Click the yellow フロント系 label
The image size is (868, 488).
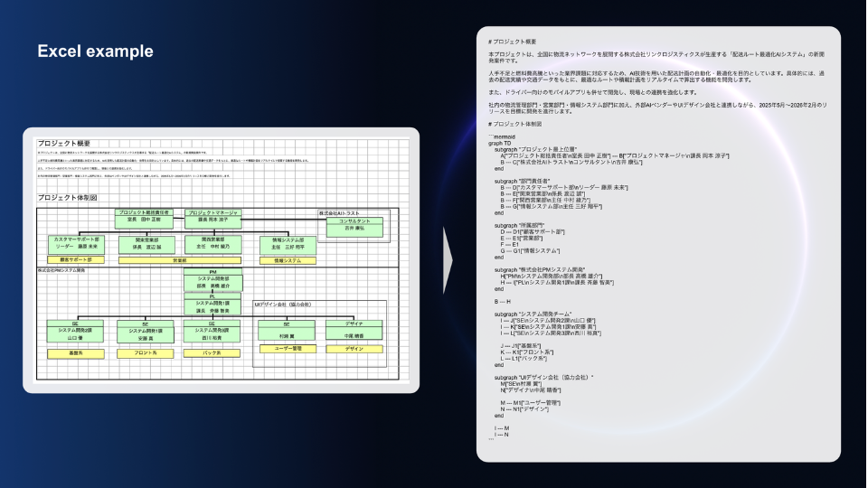coord(145,353)
